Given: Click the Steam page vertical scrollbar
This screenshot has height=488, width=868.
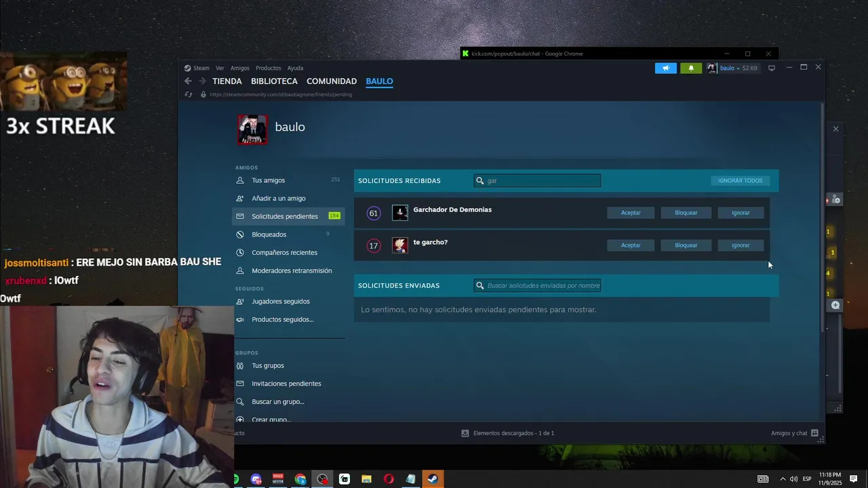Looking at the screenshot, I should (x=823, y=217).
